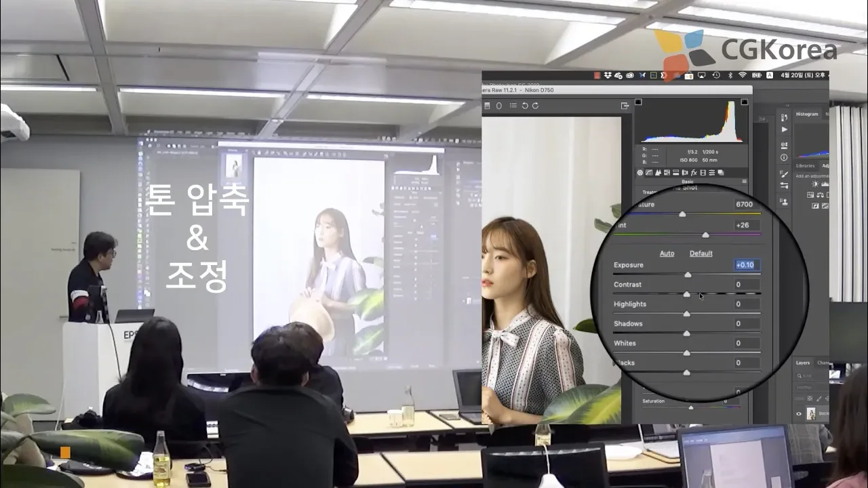Click the Bluetooth menu bar icon
This screenshot has width=868, height=488.
tap(730, 75)
